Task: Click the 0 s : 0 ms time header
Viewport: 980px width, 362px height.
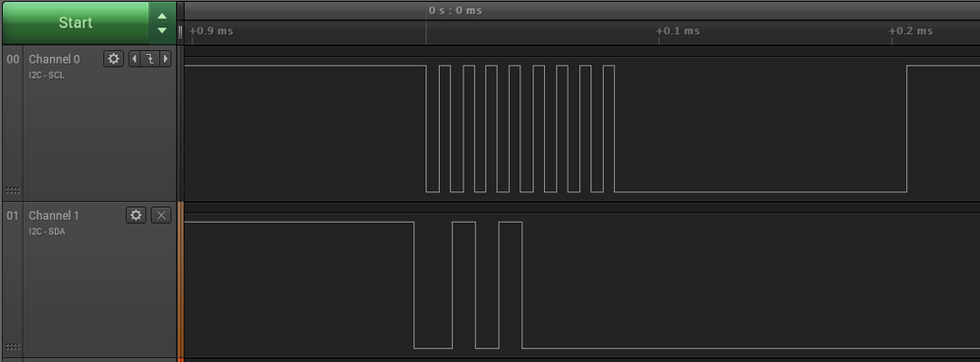Action: click(455, 11)
